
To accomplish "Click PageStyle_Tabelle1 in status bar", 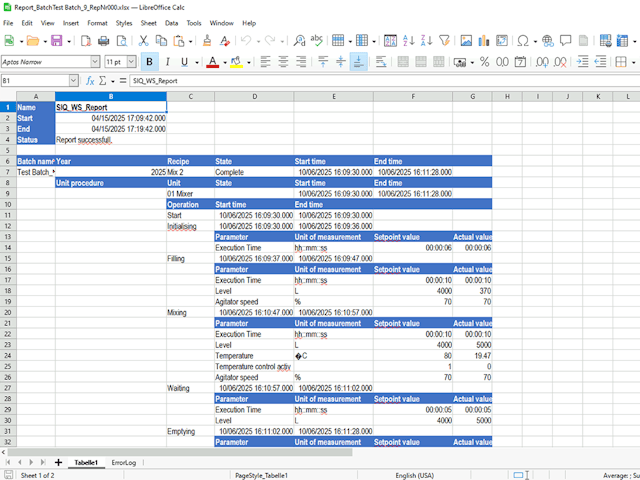I will [x=261, y=476].
